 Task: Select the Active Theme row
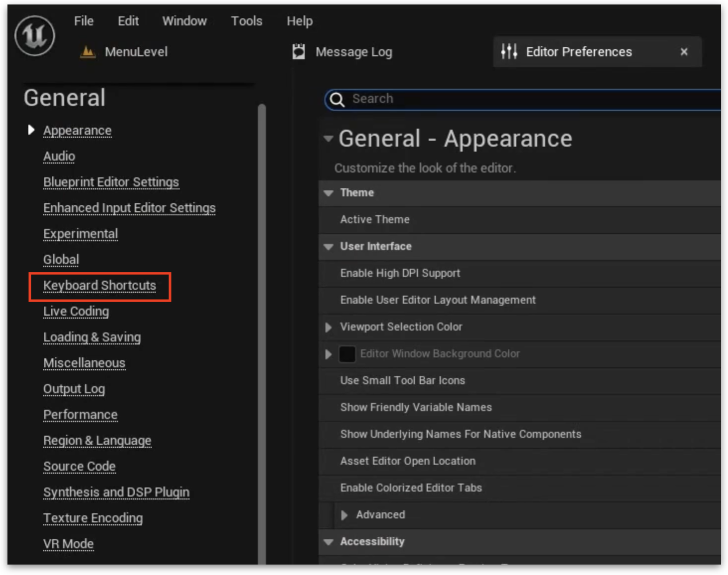click(520, 220)
